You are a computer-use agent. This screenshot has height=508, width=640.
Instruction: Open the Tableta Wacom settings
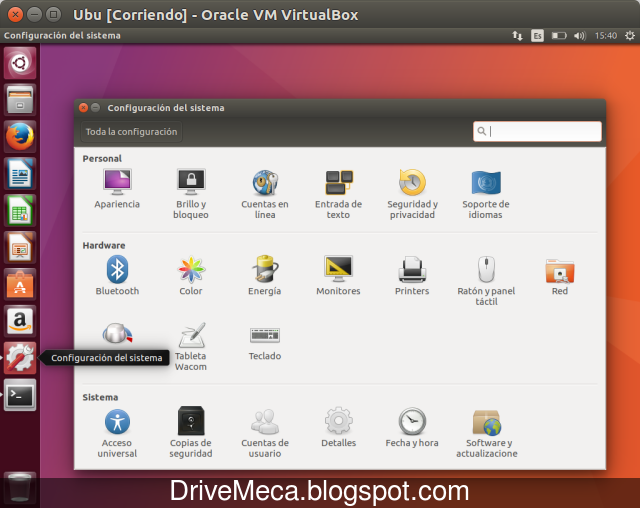[x=191, y=346]
